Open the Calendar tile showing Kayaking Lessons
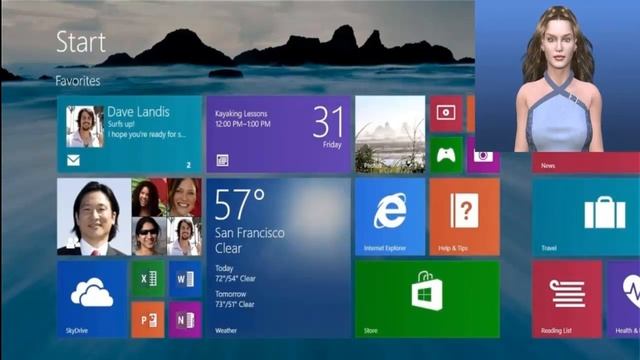The height and width of the screenshot is (360, 640). pos(278,134)
